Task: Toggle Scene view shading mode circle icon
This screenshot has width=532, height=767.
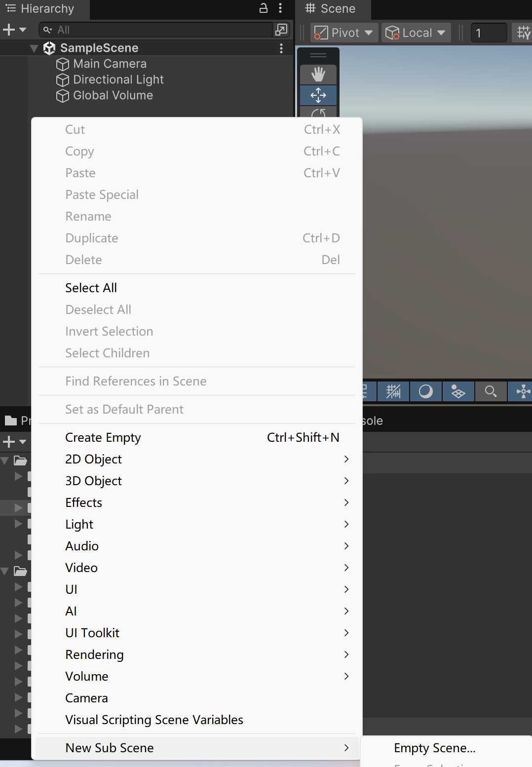Action: pyautogui.click(x=425, y=392)
